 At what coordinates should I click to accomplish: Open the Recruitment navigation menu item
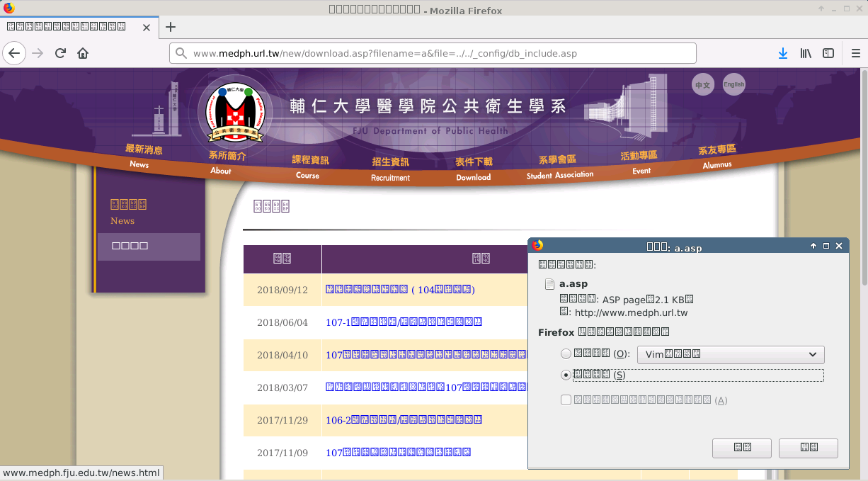(x=391, y=169)
